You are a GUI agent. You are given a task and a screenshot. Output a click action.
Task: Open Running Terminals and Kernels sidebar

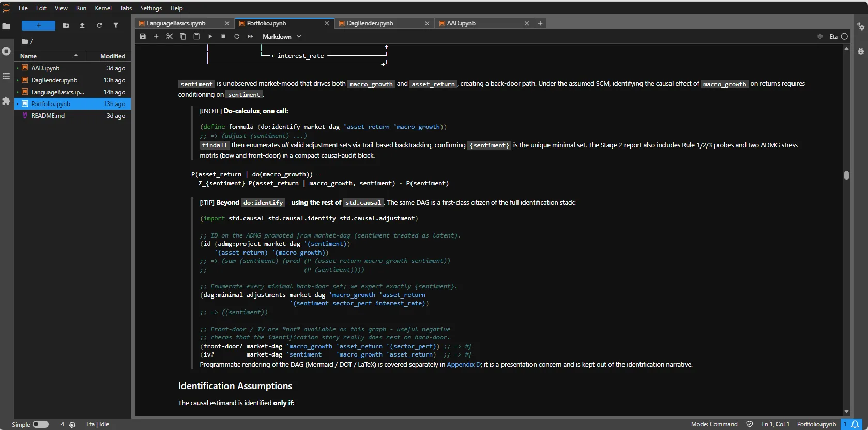[6, 51]
